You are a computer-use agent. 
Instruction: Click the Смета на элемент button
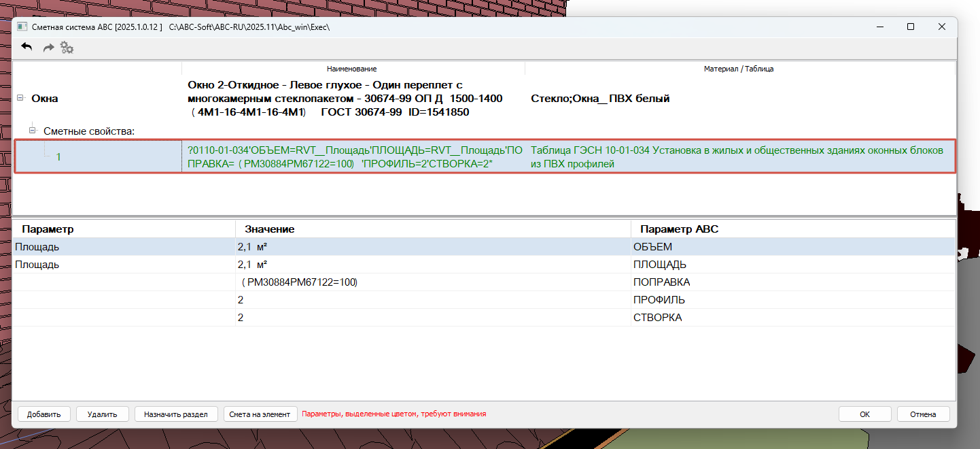260,414
